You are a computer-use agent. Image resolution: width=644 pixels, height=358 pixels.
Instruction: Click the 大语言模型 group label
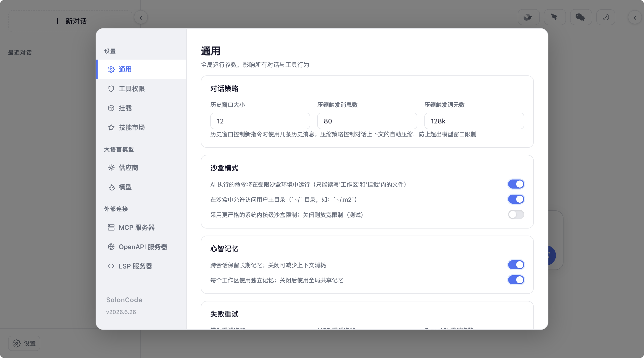(x=119, y=149)
